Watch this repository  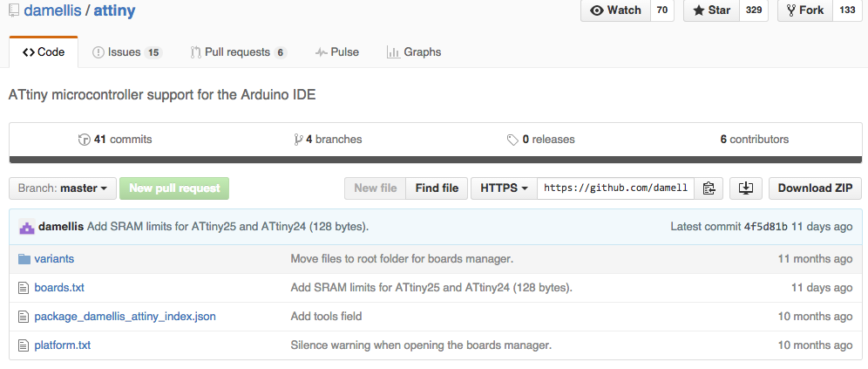coord(615,10)
